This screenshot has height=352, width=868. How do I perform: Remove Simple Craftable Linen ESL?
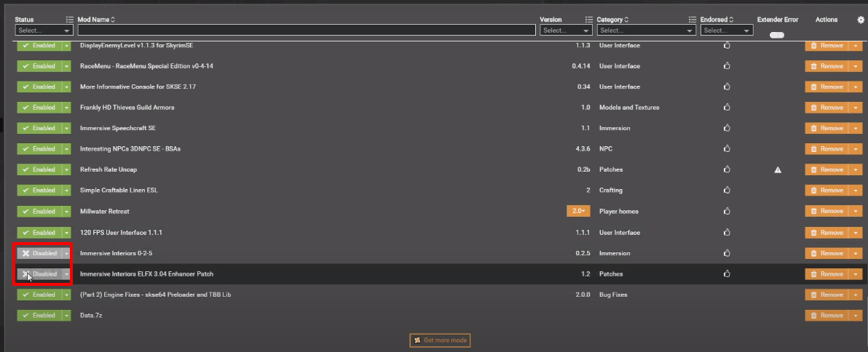click(826, 190)
